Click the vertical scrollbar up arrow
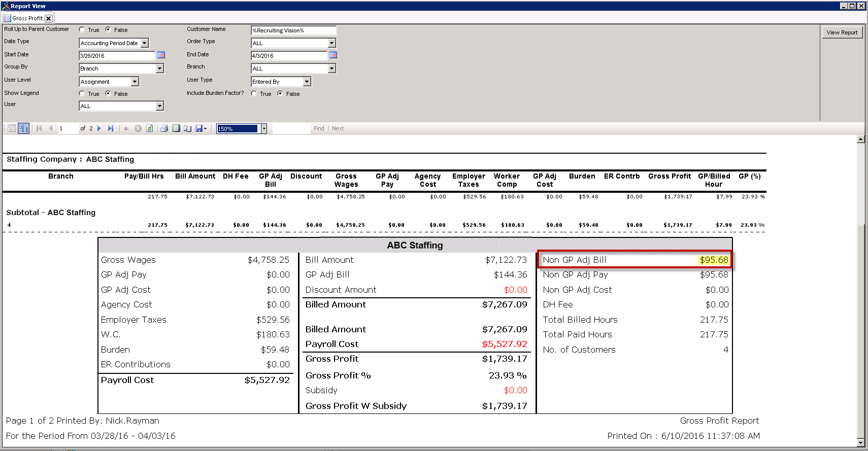This screenshot has height=451, width=868. [860, 139]
